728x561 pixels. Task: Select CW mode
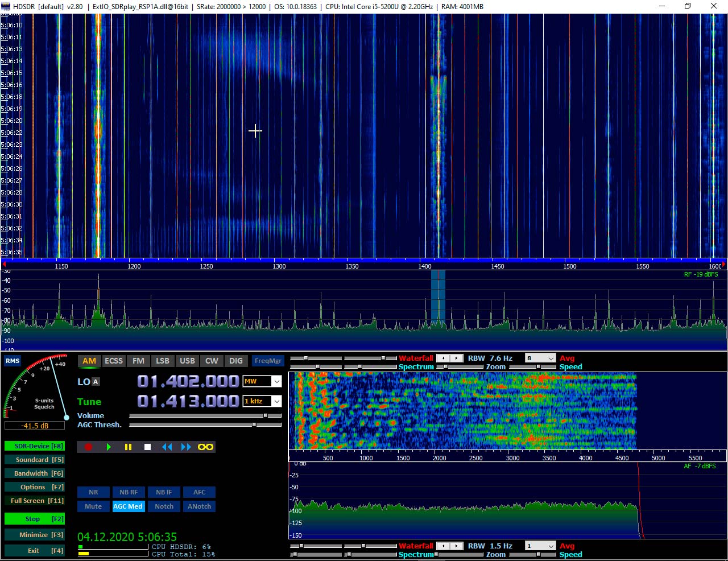coord(212,361)
